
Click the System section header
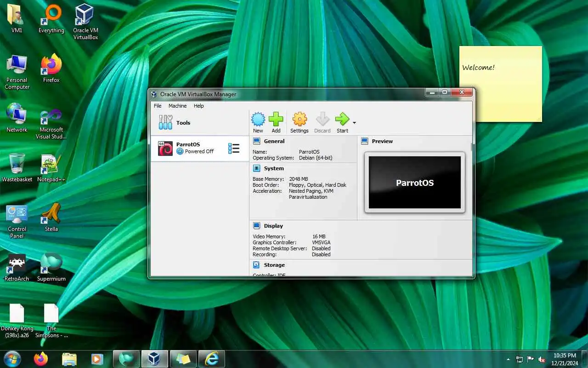tap(274, 168)
